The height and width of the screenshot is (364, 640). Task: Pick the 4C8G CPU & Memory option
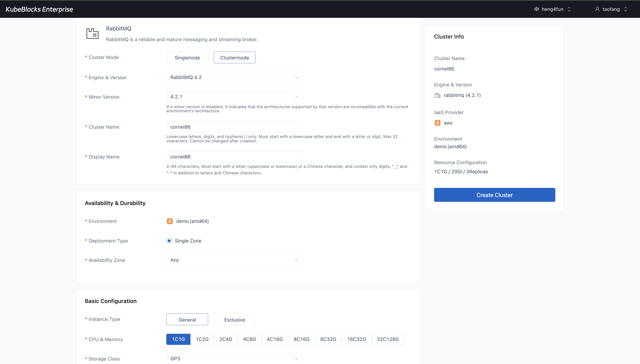249,339
